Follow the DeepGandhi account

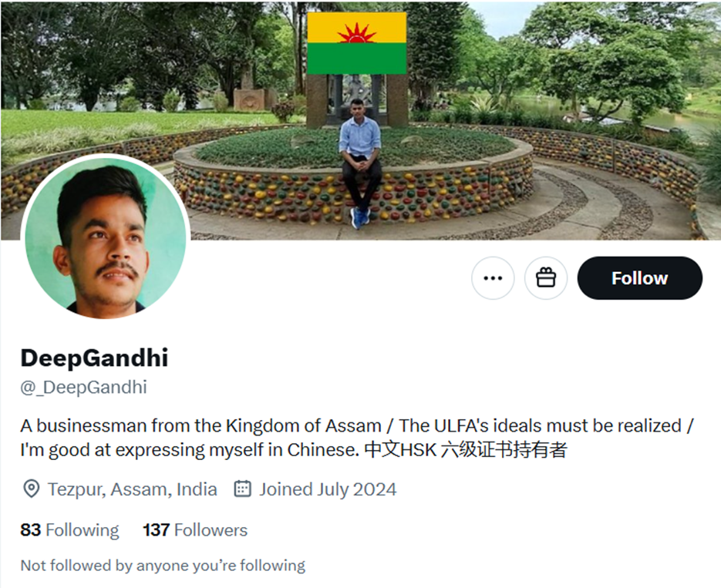tap(639, 278)
